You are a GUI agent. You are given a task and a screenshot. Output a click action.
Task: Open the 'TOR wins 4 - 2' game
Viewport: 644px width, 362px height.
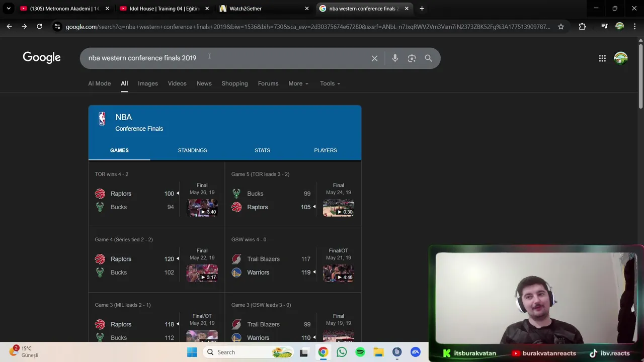156,194
